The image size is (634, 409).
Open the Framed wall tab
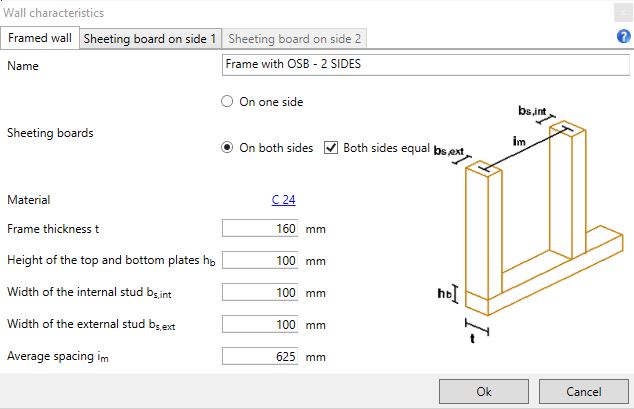click(41, 39)
